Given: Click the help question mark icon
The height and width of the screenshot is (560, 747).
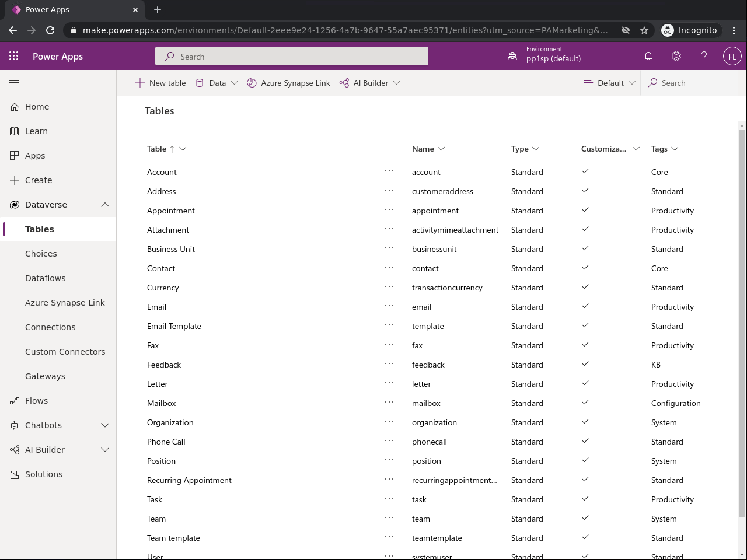Looking at the screenshot, I should pos(704,56).
